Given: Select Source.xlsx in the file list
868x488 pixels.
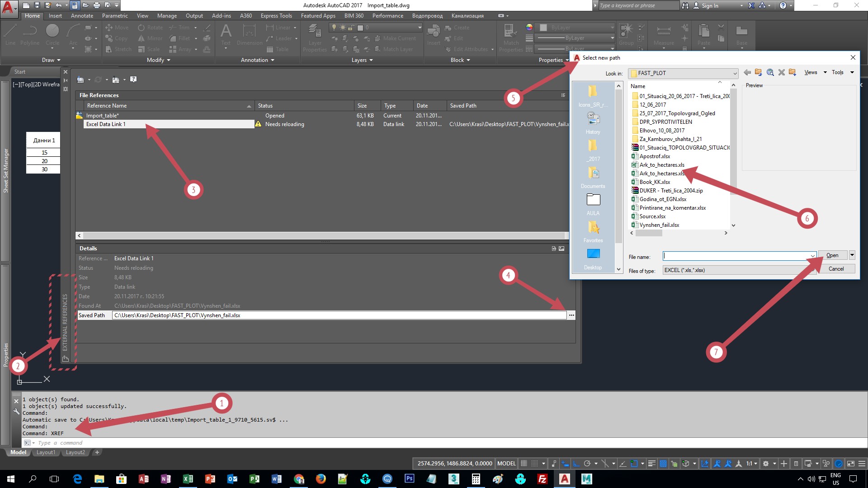Looking at the screenshot, I should coord(652,216).
